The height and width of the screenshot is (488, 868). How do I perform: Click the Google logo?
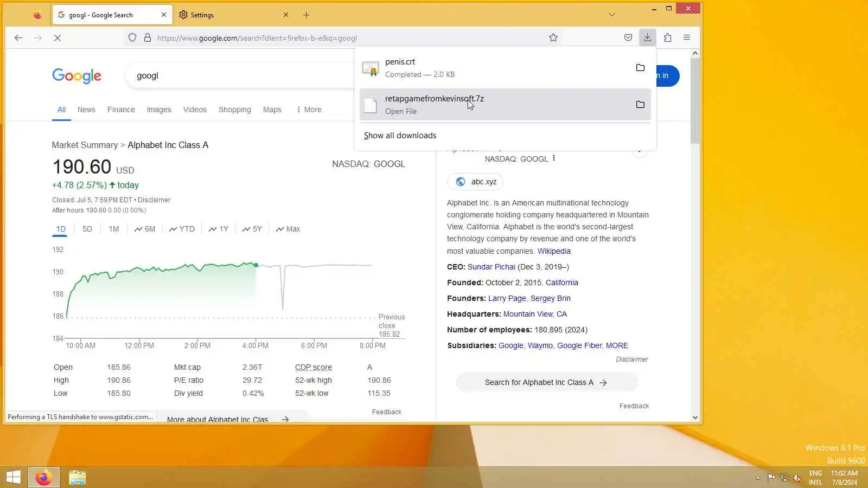click(x=76, y=76)
